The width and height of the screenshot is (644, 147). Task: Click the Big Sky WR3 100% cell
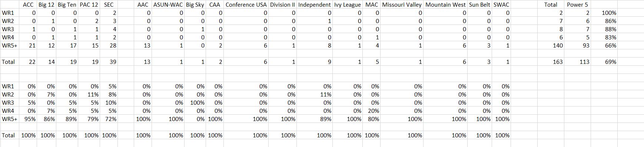pos(195,103)
